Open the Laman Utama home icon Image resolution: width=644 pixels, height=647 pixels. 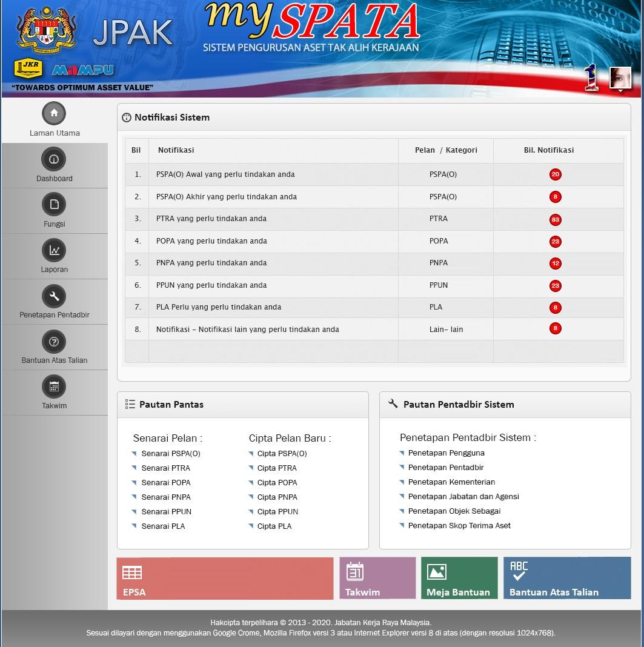(53, 113)
